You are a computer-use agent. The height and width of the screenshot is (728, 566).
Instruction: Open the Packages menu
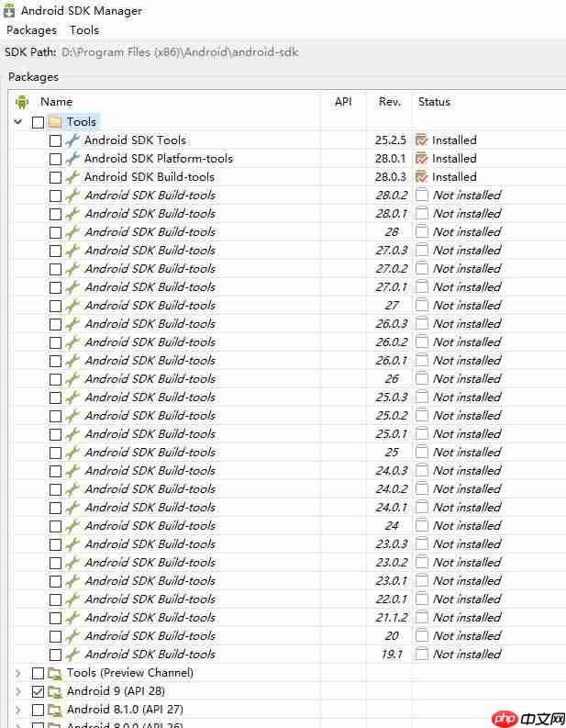31,30
